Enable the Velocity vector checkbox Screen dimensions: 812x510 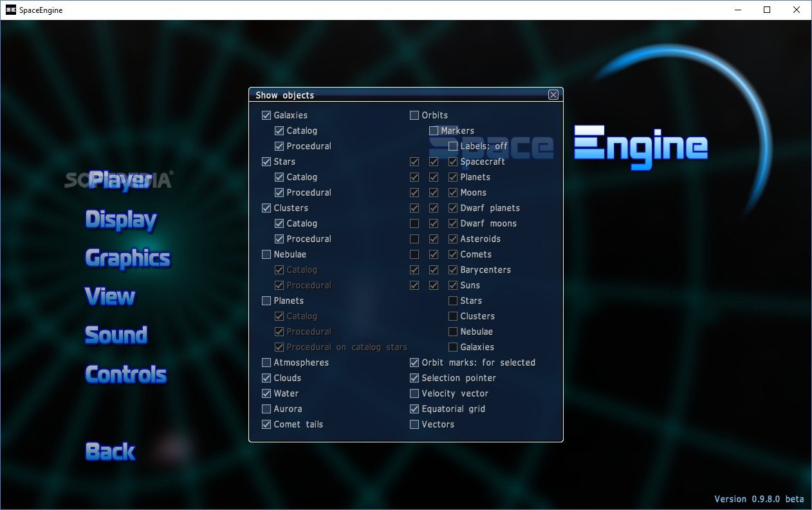[x=414, y=393]
